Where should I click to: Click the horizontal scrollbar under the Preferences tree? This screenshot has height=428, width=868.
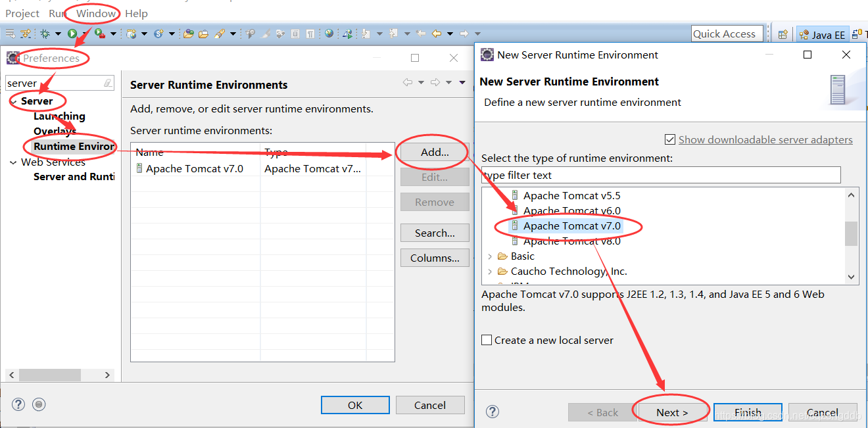pos(49,375)
